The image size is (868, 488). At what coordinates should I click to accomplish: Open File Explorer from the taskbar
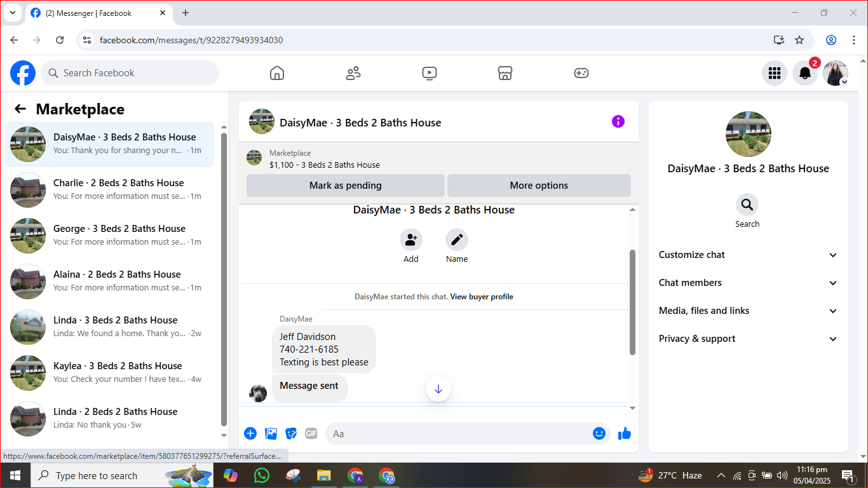click(324, 475)
